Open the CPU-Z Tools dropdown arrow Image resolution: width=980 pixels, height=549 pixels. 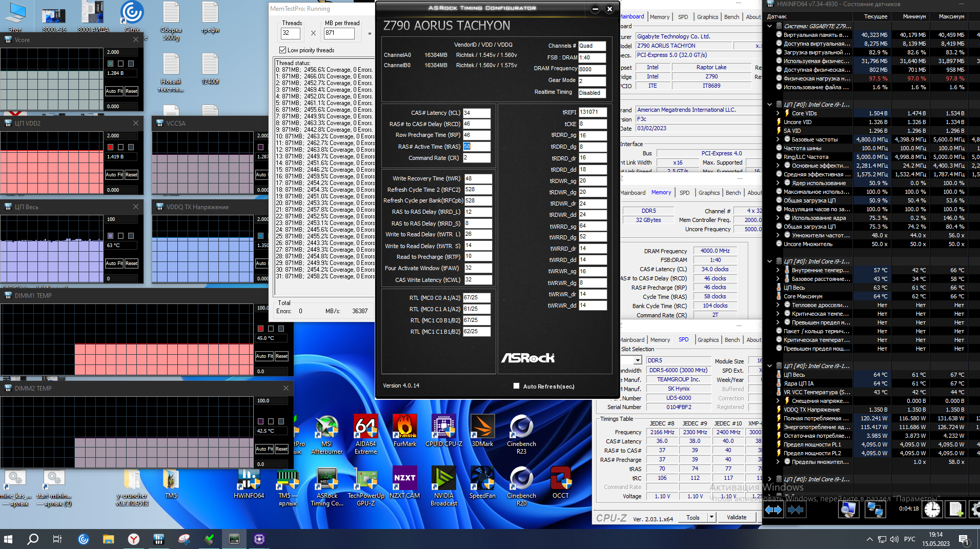click(711, 517)
